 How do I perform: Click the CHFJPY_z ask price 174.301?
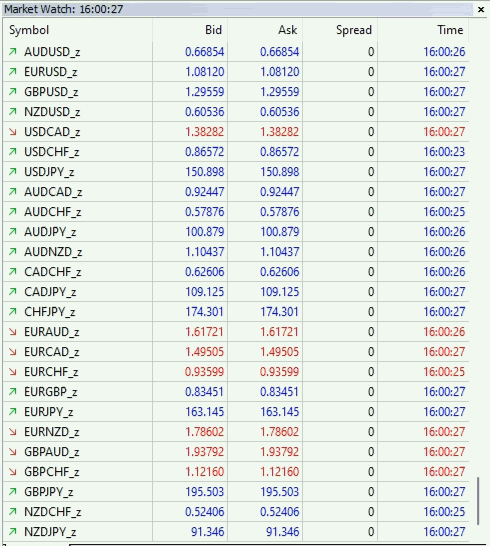pyautogui.click(x=280, y=312)
